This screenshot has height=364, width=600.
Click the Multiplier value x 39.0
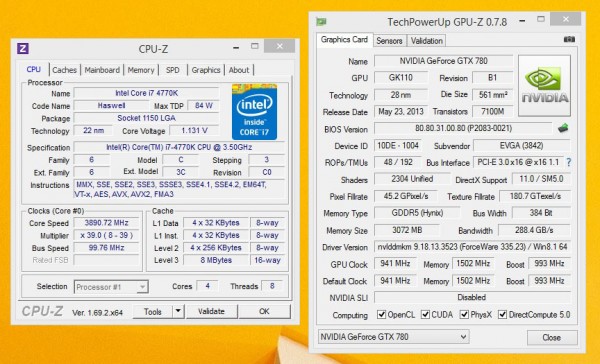point(106,235)
